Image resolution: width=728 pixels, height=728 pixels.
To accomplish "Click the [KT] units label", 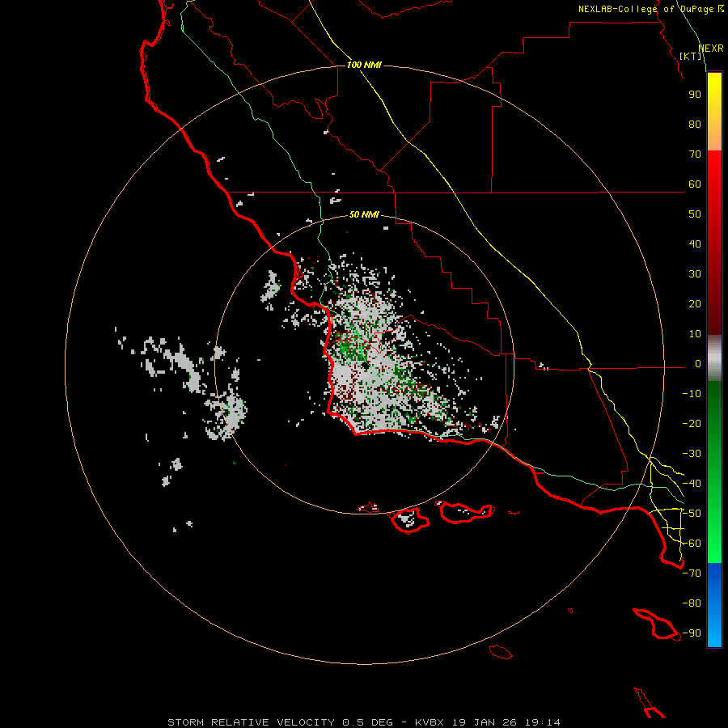I will pyautogui.click(x=691, y=56).
